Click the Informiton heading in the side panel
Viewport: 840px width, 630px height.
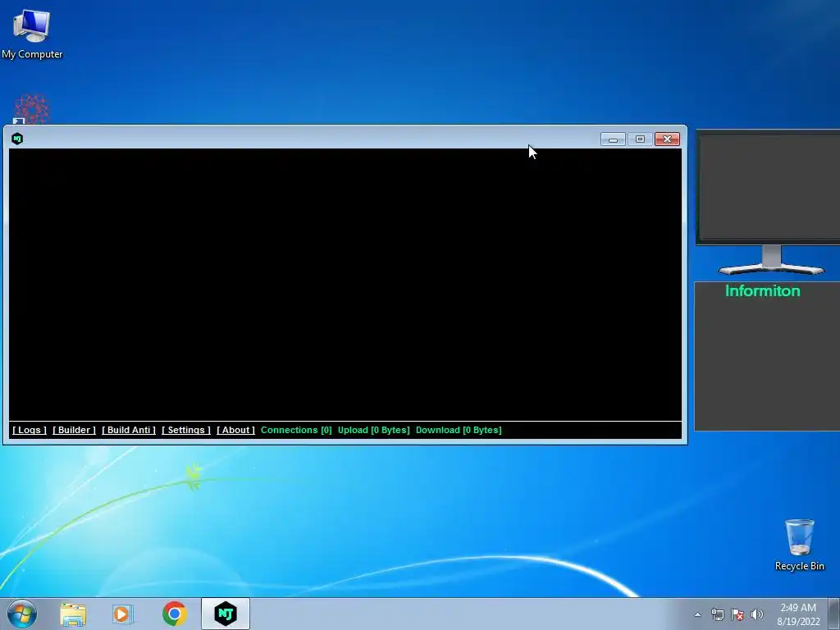(x=762, y=291)
